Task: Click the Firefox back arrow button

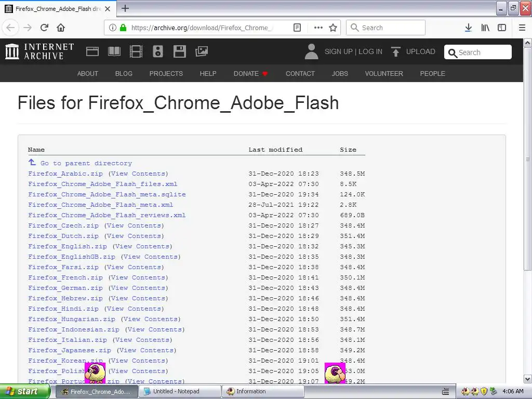Action: click(x=10, y=28)
